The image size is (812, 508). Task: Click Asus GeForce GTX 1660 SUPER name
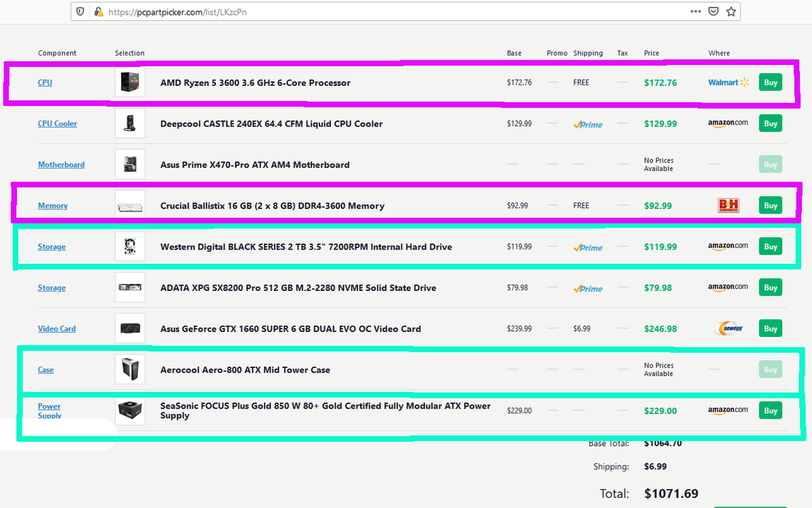pos(290,329)
